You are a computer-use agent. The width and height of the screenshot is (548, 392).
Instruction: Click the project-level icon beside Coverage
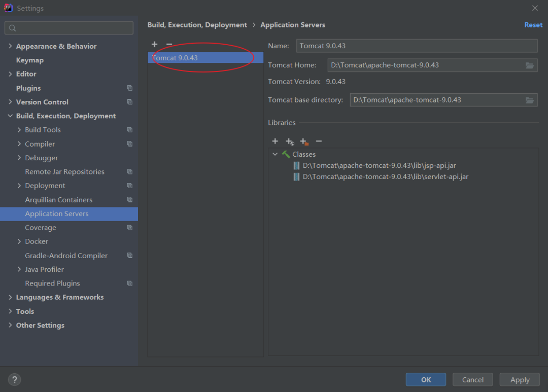point(130,228)
